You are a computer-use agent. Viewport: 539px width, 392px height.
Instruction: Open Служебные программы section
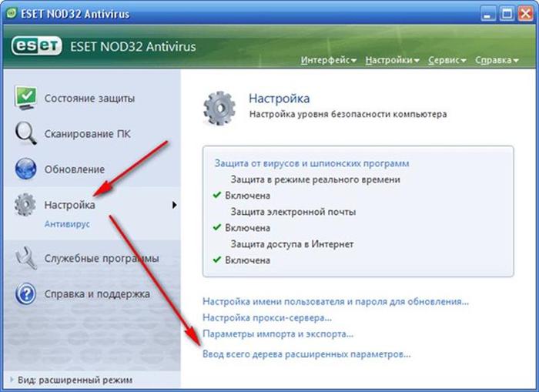(x=102, y=258)
